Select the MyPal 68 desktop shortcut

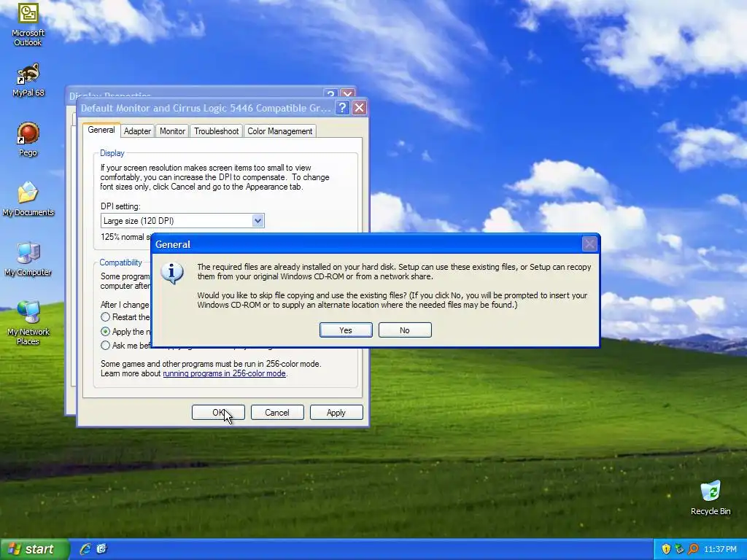[x=28, y=80]
